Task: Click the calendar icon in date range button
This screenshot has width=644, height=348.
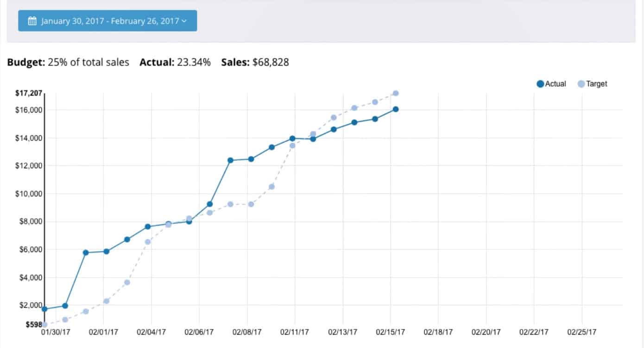Action: [x=32, y=21]
